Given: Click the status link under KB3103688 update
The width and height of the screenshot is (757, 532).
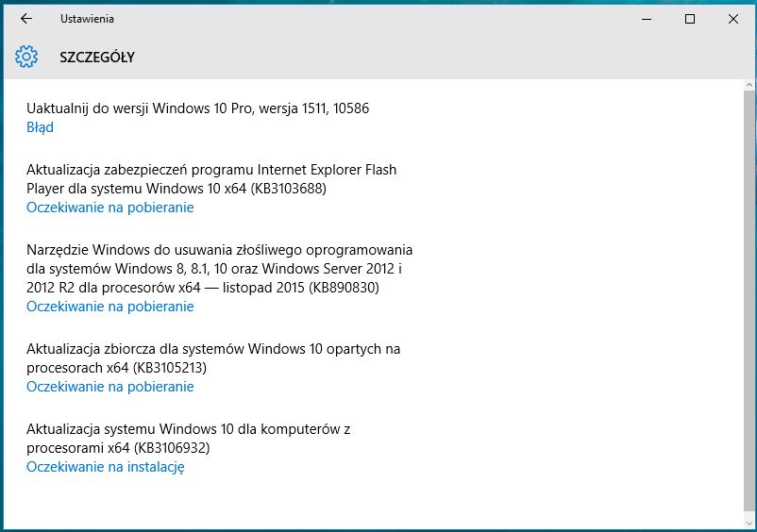Looking at the screenshot, I should pyautogui.click(x=109, y=208).
